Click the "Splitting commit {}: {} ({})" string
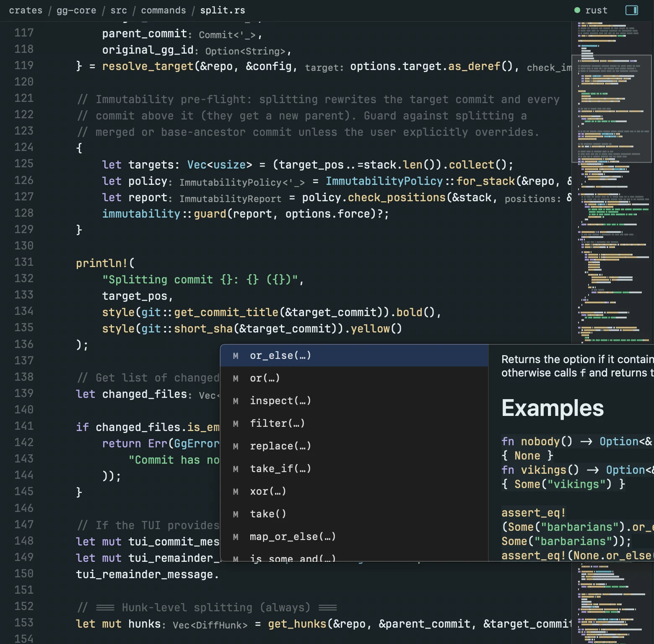This screenshot has width=654, height=644. 200,280
